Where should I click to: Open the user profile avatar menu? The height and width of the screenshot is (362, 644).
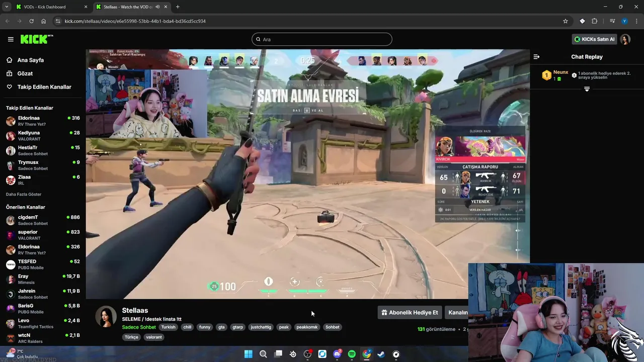click(625, 39)
